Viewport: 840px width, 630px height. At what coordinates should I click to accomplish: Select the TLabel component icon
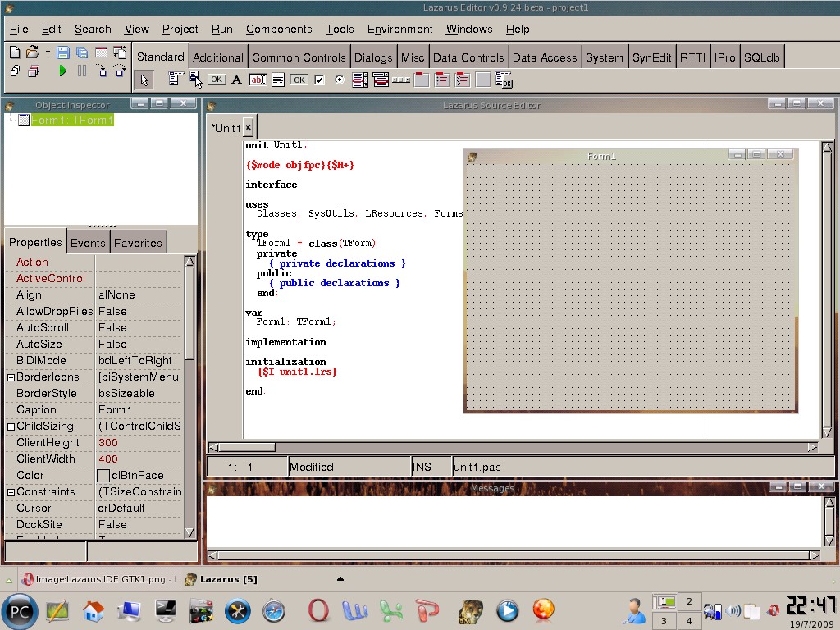(236, 80)
